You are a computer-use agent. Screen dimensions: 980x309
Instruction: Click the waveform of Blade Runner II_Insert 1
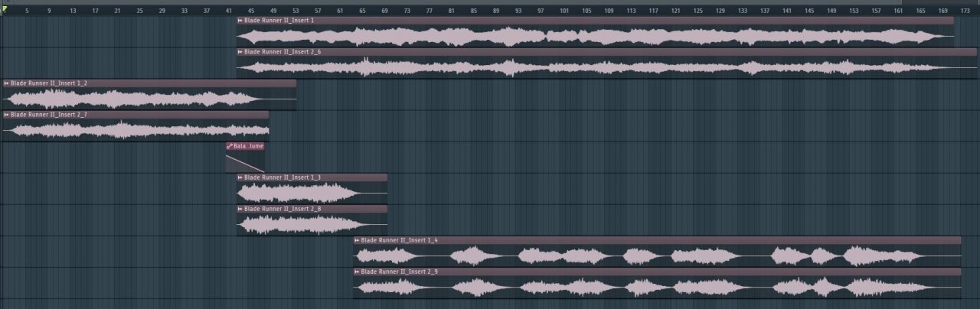click(595, 36)
